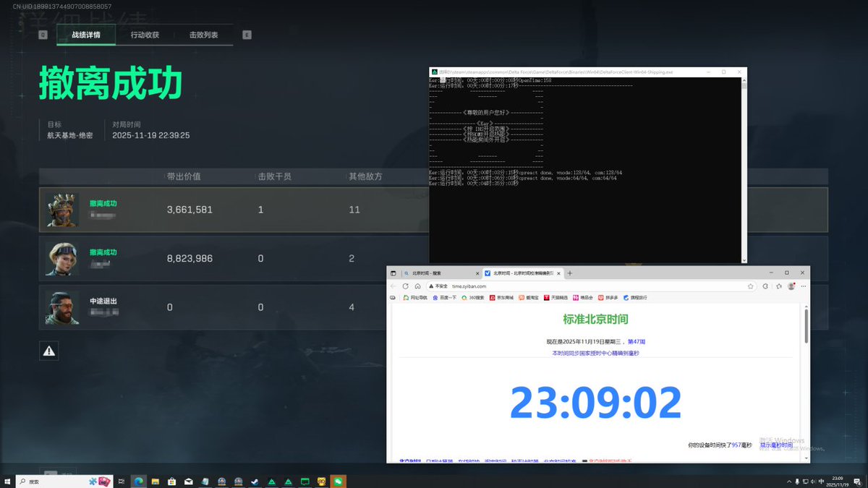868x488 pixels.
Task: Click the 击败干员 column header
Action: (x=275, y=176)
